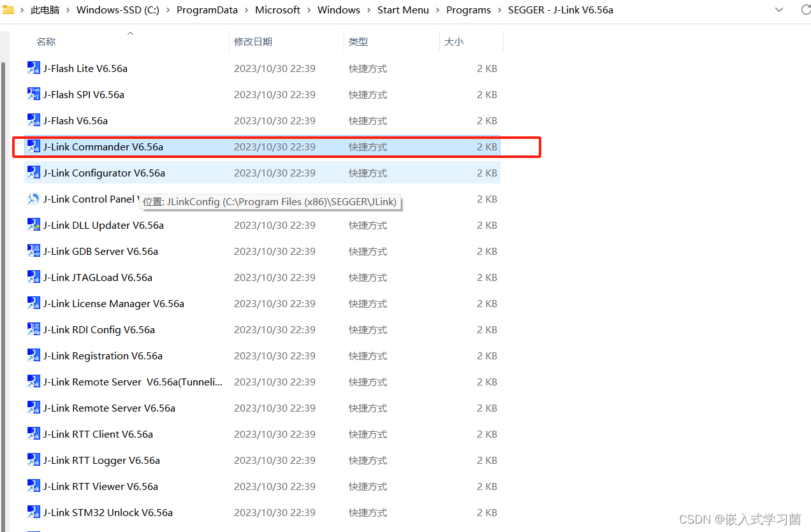Click icon of J-Link Remote Server V6.56a
Viewport: 811px width, 532px height.
pyautogui.click(x=34, y=408)
